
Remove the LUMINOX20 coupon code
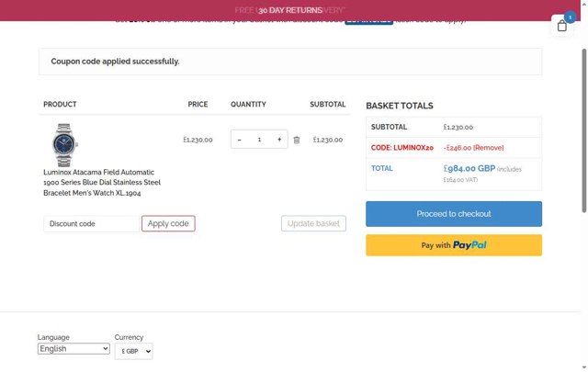(x=489, y=148)
